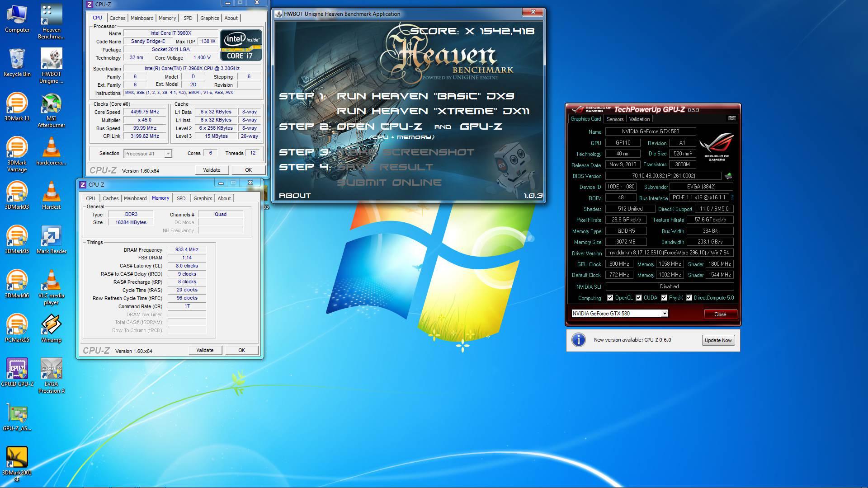Open 3DMark03 desktop shortcut
The image size is (868, 488).
pos(17,195)
